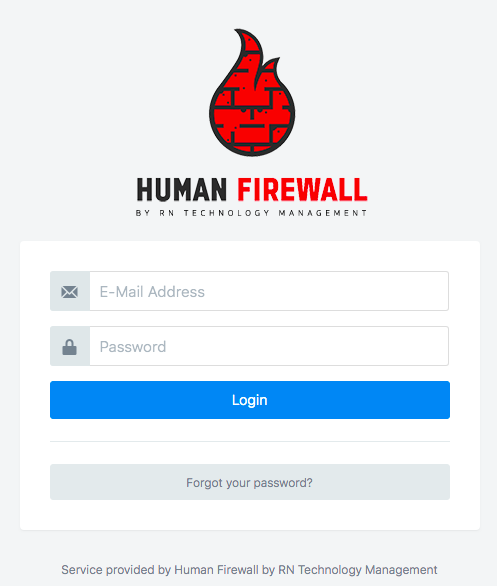
Task: Click the brick face in the flame's center
Action: 252,114
